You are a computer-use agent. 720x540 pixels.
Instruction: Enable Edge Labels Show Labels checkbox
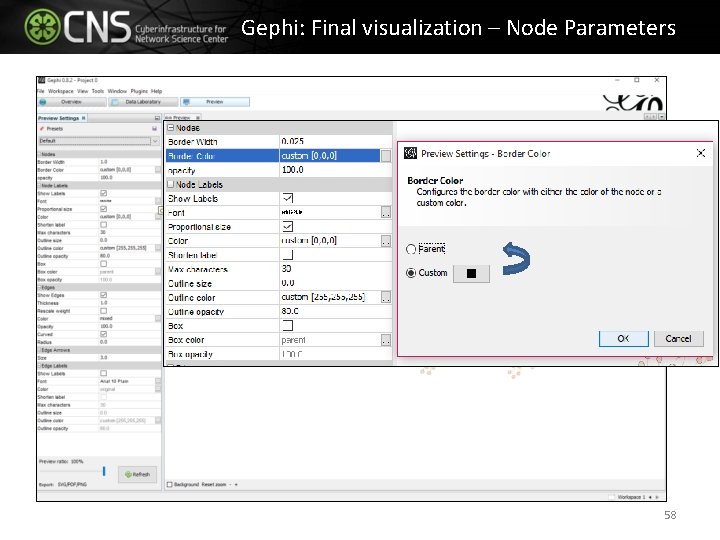coord(103,373)
